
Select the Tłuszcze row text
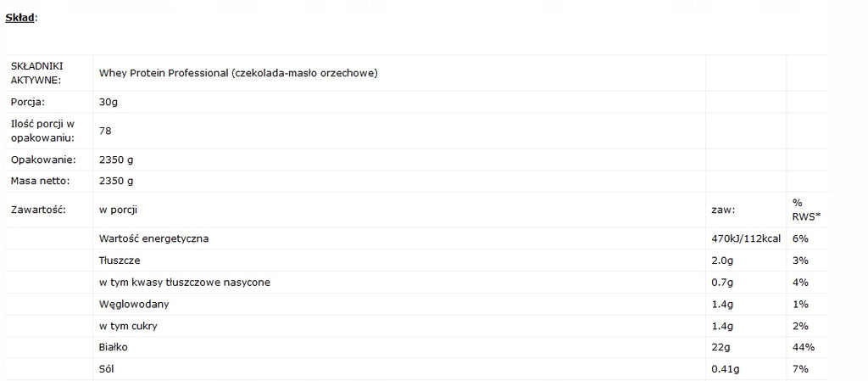[120, 261]
